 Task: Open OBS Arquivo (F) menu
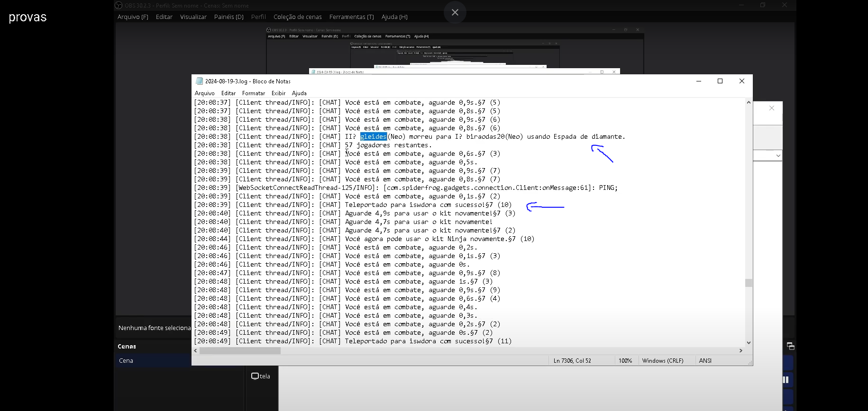coord(133,17)
